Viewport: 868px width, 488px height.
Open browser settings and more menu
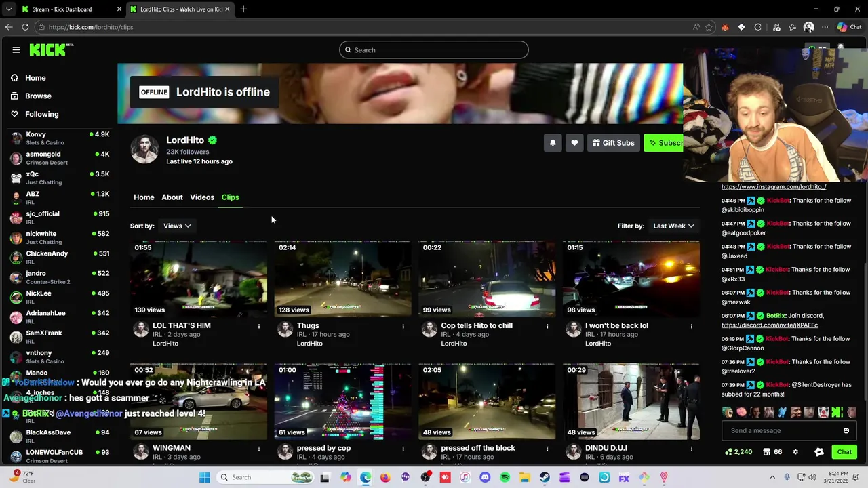click(x=825, y=27)
